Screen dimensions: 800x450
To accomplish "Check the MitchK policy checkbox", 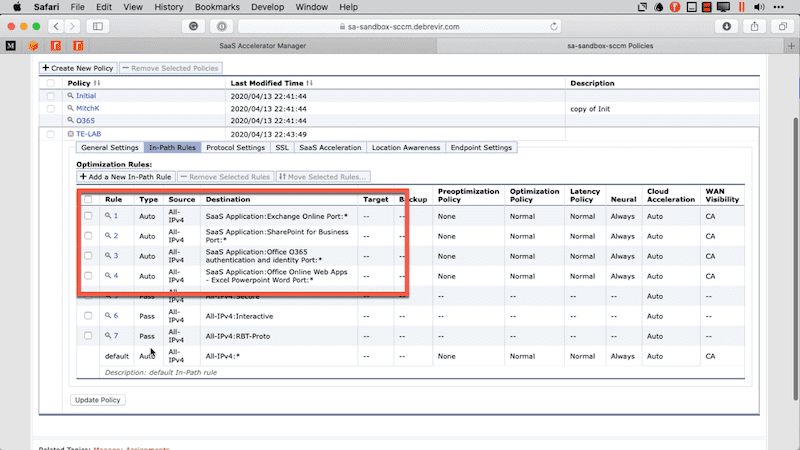I will click(x=51, y=109).
